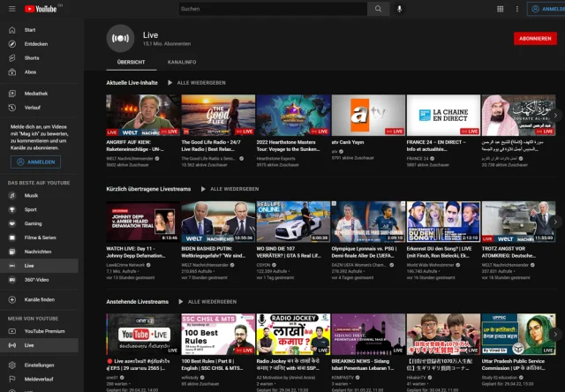Open Kanäle finden in the sidebar

(40, 299)
